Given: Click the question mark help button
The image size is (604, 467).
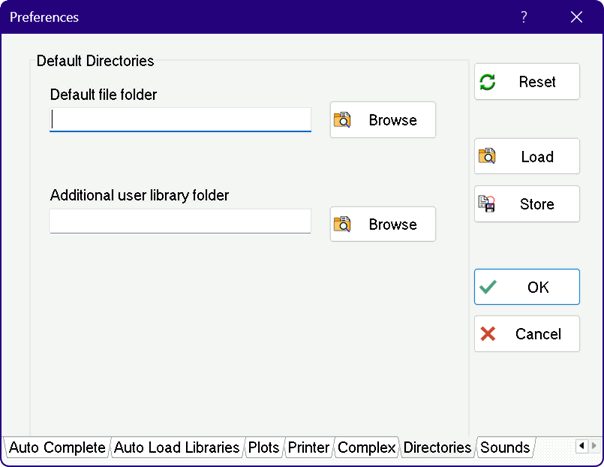Looking at the screenshot, I should [524, 17].
